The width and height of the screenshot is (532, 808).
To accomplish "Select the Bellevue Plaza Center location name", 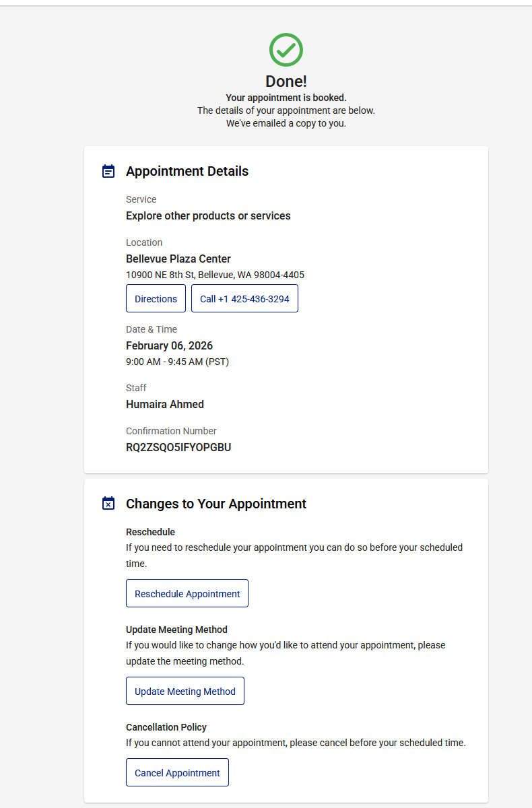I will click(178, 259).
